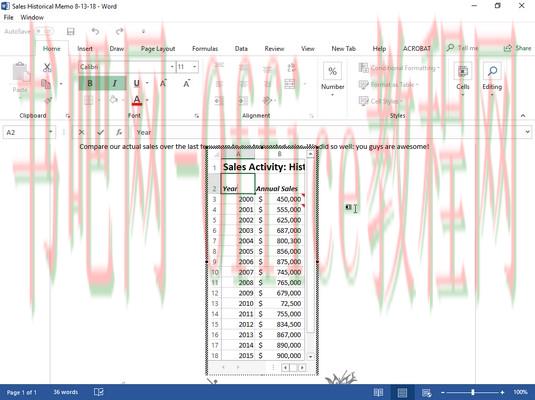Toggle Underline formatting button
Viewport: 535px width, 400px height.
[x=136, y=83]
